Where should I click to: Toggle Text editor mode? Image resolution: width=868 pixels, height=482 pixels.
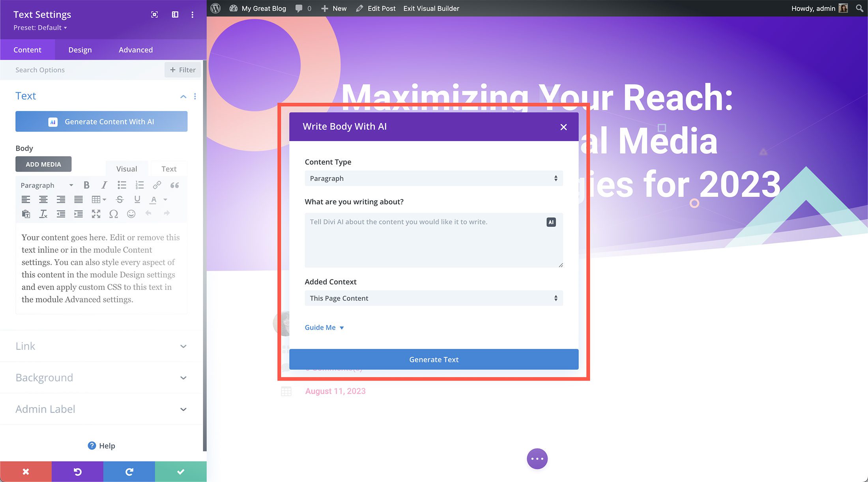point(168,168)
